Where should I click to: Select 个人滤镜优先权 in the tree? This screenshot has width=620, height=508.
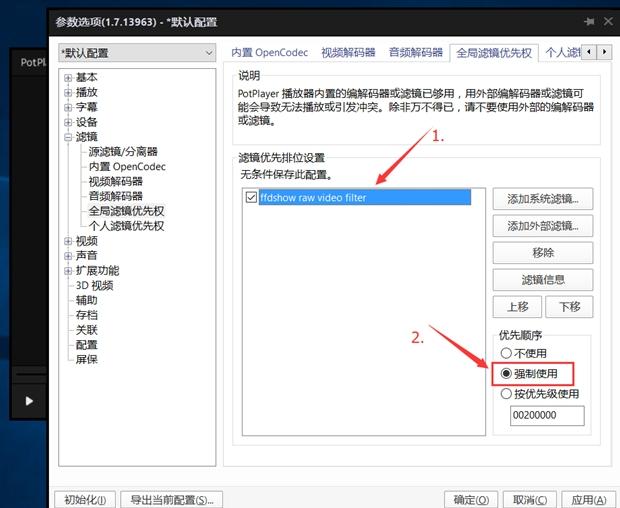coord(126,226)
